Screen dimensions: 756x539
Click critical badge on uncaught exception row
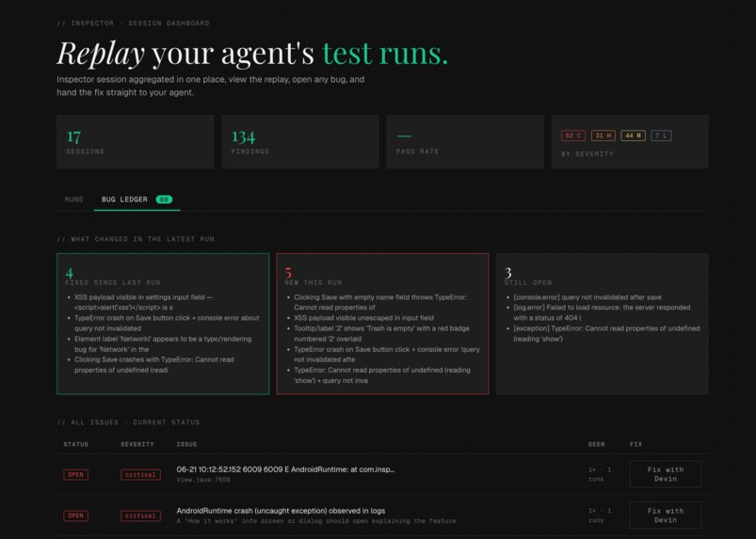(140, 515)
